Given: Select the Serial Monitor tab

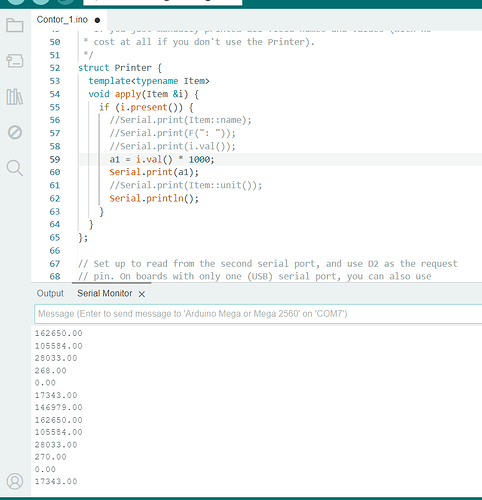Looking at the screenshot, I should pos(105,293).
